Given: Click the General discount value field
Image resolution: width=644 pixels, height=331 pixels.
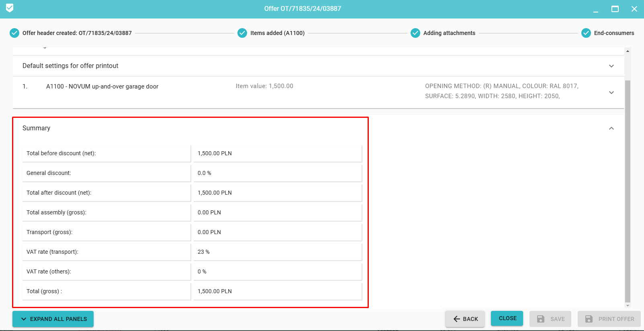Looking at the screenshot, I should (277, 173).
